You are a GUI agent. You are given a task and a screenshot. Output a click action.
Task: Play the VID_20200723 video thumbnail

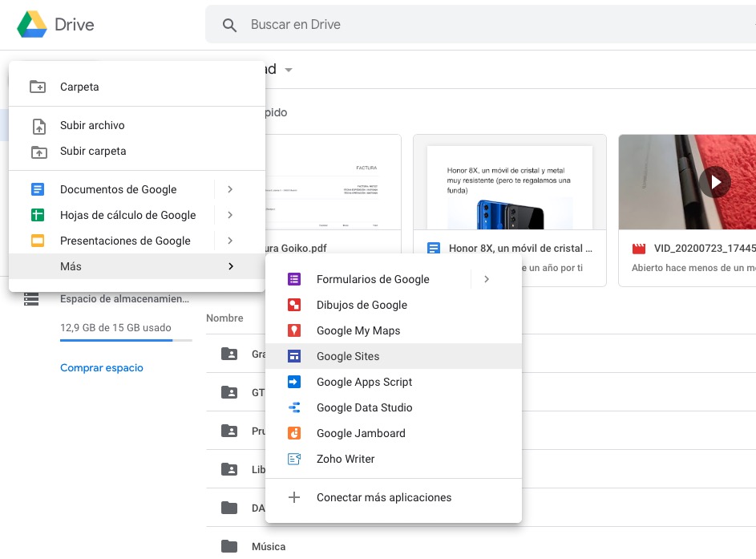tap(714, 182)
